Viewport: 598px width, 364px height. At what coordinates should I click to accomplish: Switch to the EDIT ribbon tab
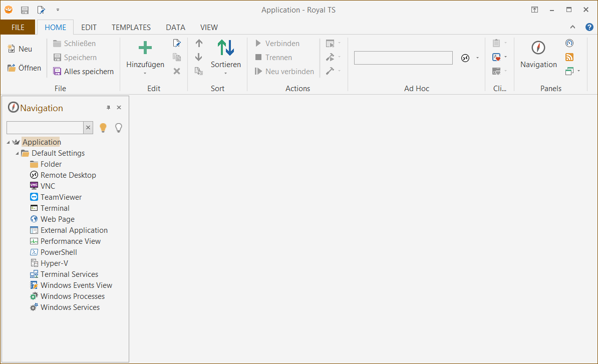click(89, 28)
